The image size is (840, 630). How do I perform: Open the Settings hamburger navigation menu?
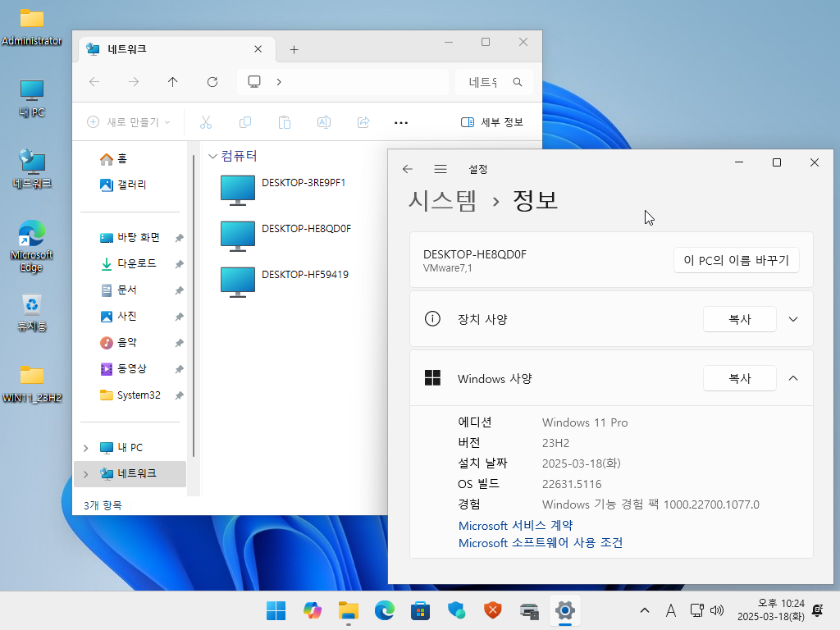tap(441, 169)
